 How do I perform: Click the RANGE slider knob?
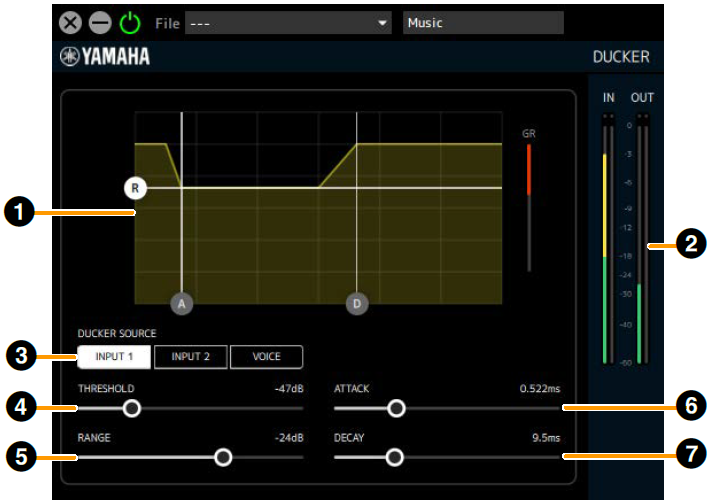tap(223, 457)
